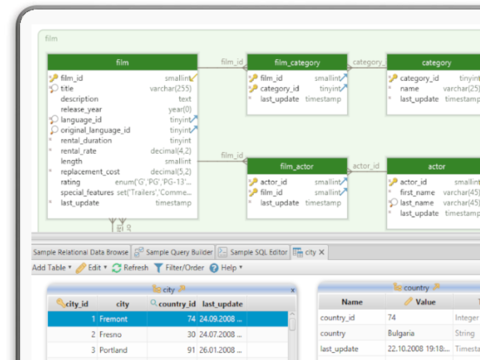Image resolution: width=480 pixels, height=360 pixels.
Task: Close the city table panel
Action: [293, 290]
